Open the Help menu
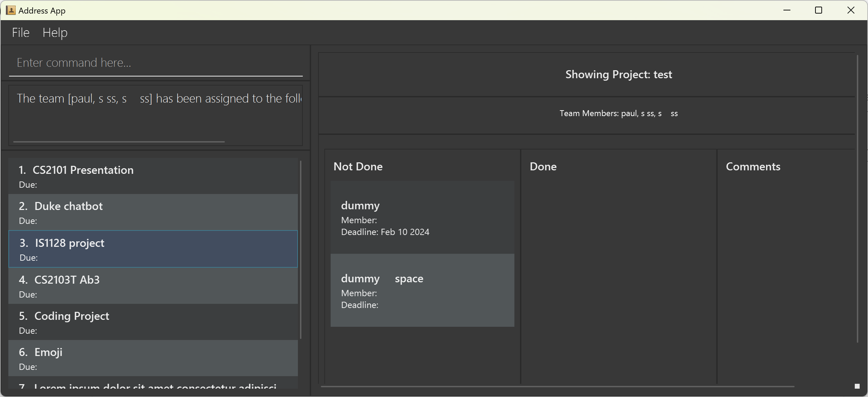This screenshot has width=868, height=397. 55,33
